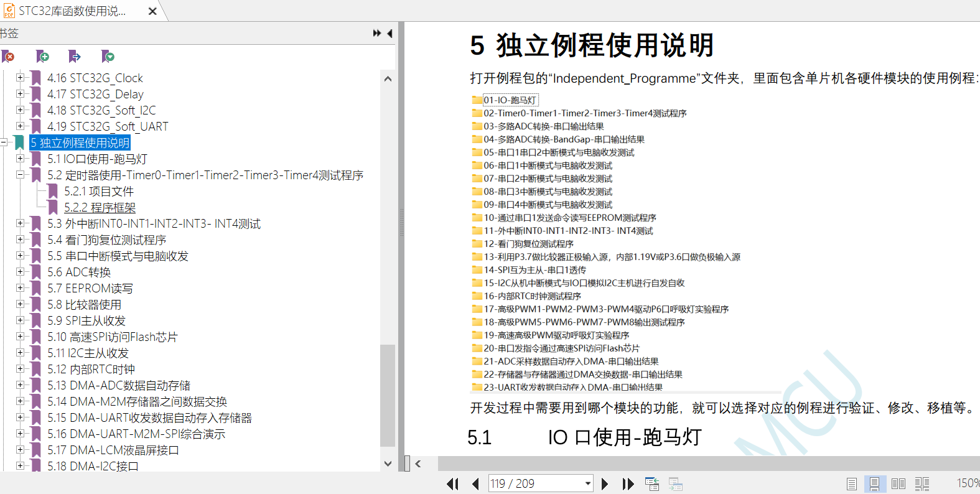Open bookmark 4.18 STC32G_Soft_I2C
The width and height of the screenshot is (980, 494).
tap(101, 110)
